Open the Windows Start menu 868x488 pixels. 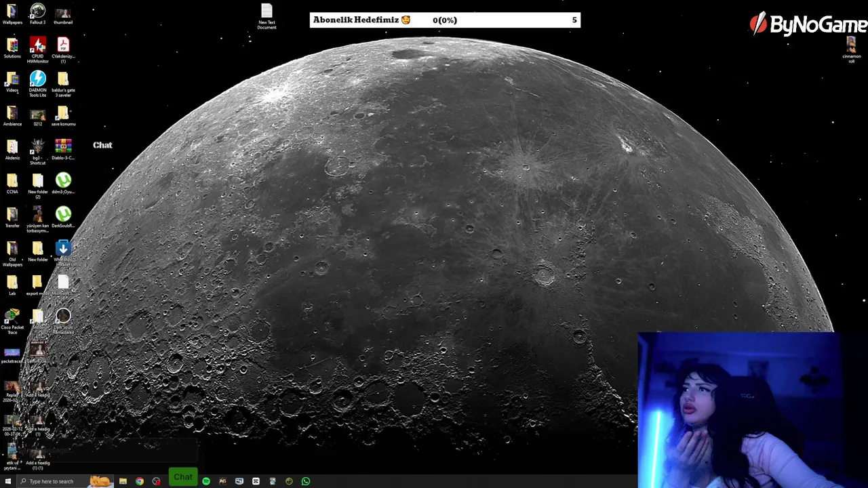coord(8,481)
